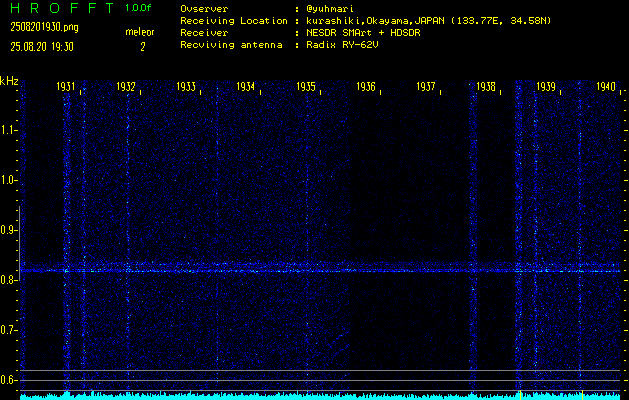The image size is (629, 400).
Task: Click the 1.0 frequency axis label
Action: 7,180
